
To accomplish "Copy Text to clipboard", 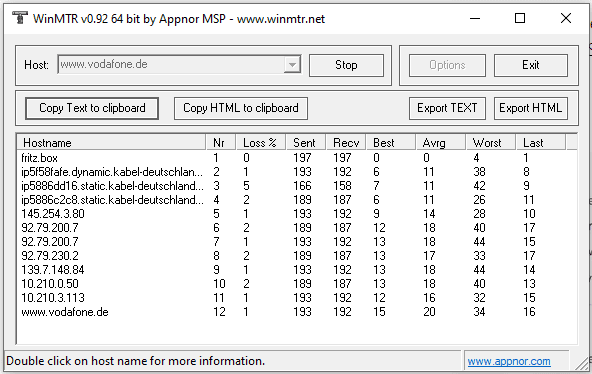I will coord(92,108).
